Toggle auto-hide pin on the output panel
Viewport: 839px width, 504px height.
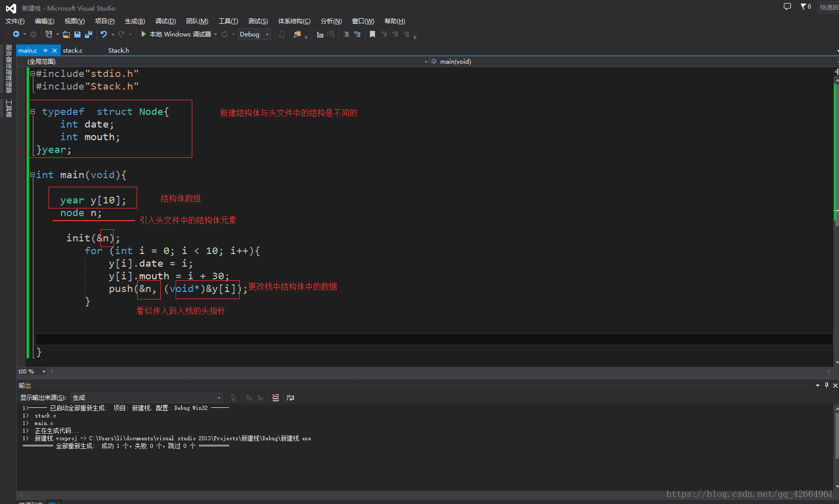point(826,386)
